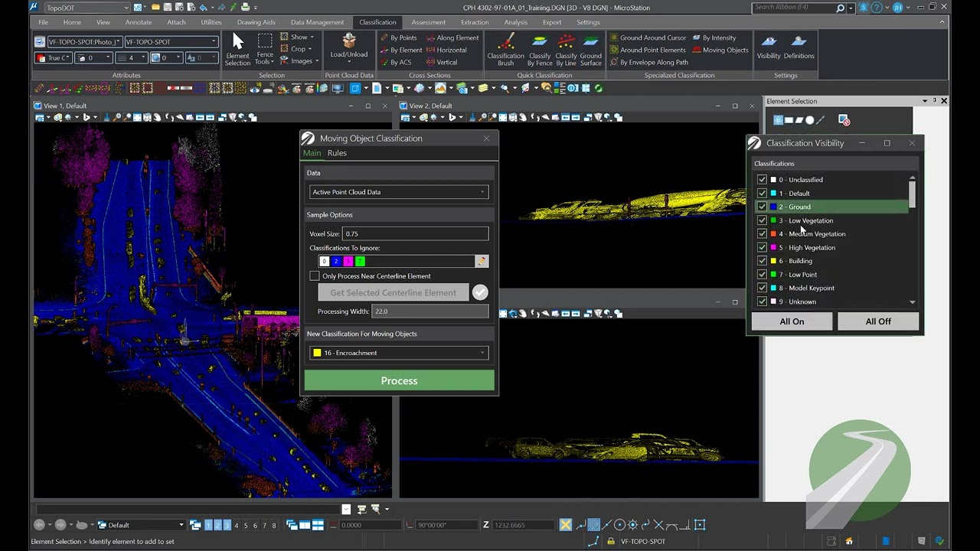
Task: Click the All Off button
Action: [877, 321]
